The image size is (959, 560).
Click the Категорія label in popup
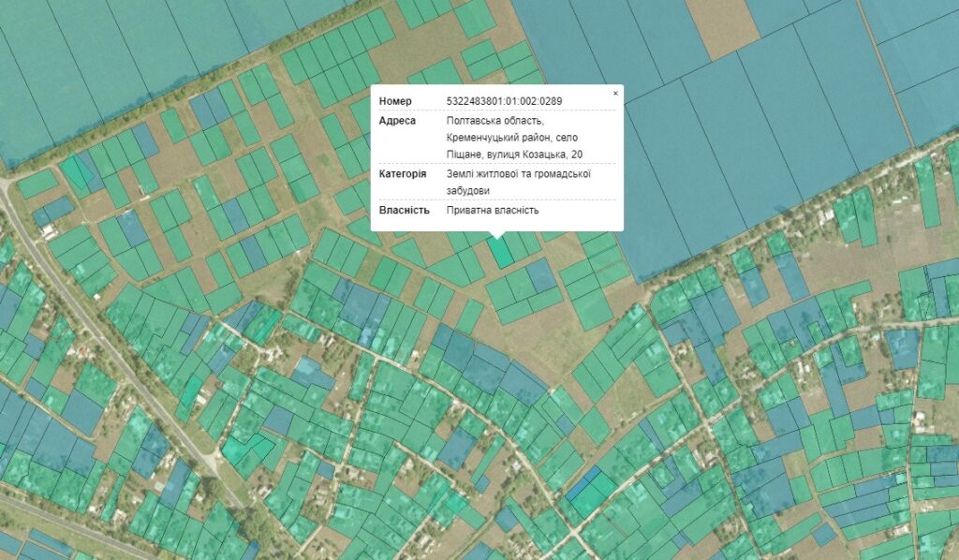tap(403, 173)
